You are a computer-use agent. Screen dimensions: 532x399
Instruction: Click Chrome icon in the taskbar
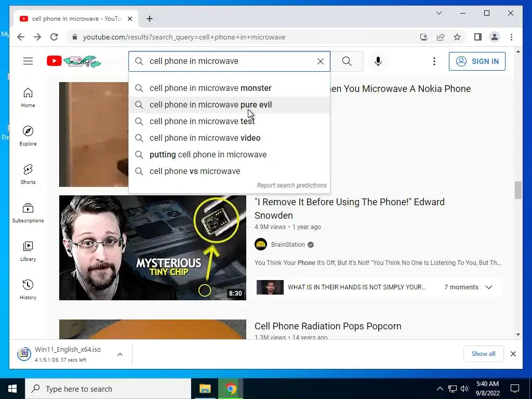click(x=231, y=389)
